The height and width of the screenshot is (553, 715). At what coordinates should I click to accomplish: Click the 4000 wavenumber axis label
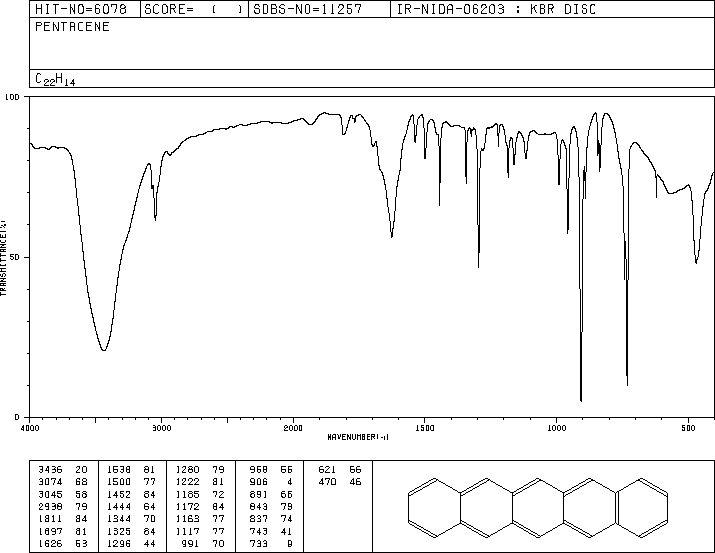pyautogui.click(x=30, y=428)
